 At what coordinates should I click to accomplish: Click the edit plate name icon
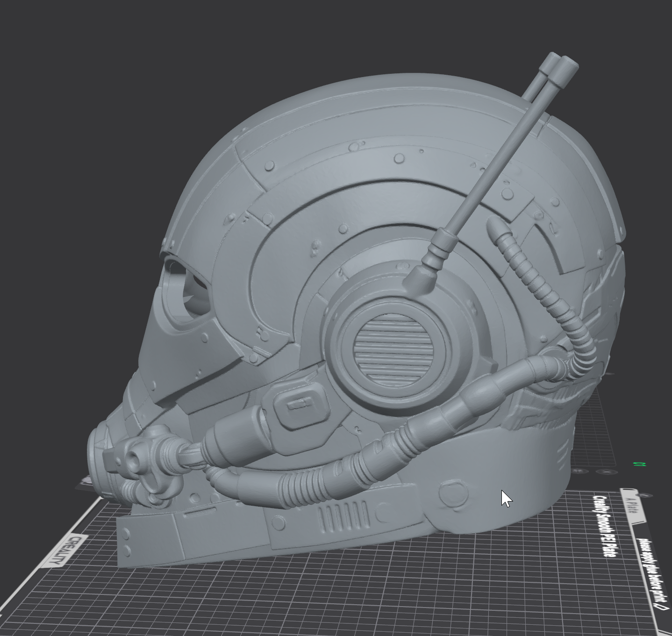644,495
